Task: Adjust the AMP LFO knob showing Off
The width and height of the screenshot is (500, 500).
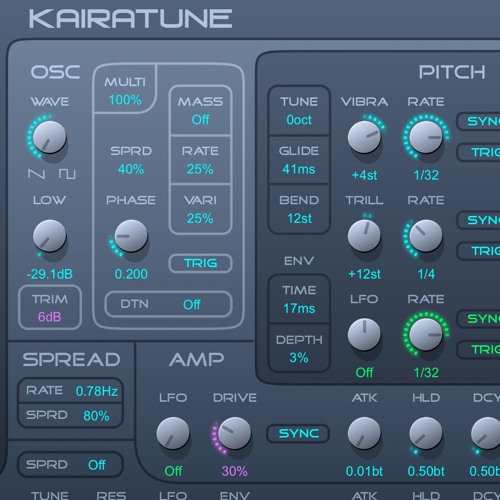Action: (173, 433)
